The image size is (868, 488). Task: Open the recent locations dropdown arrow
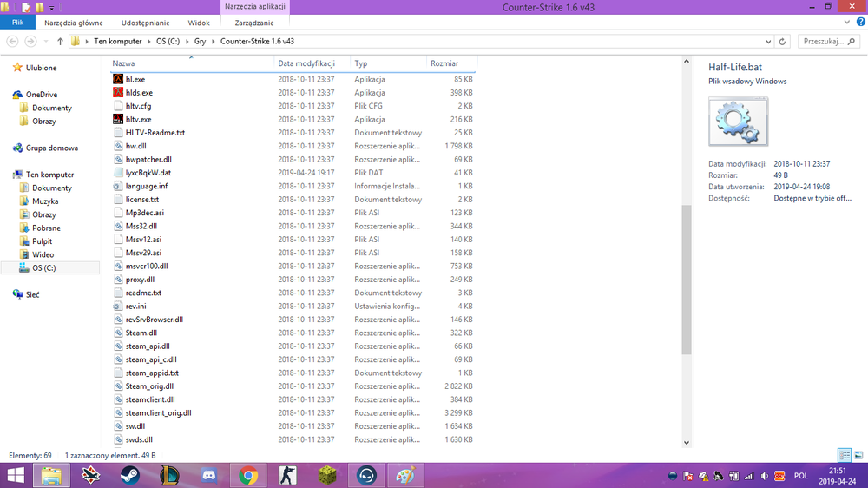[x=46, y=42]
